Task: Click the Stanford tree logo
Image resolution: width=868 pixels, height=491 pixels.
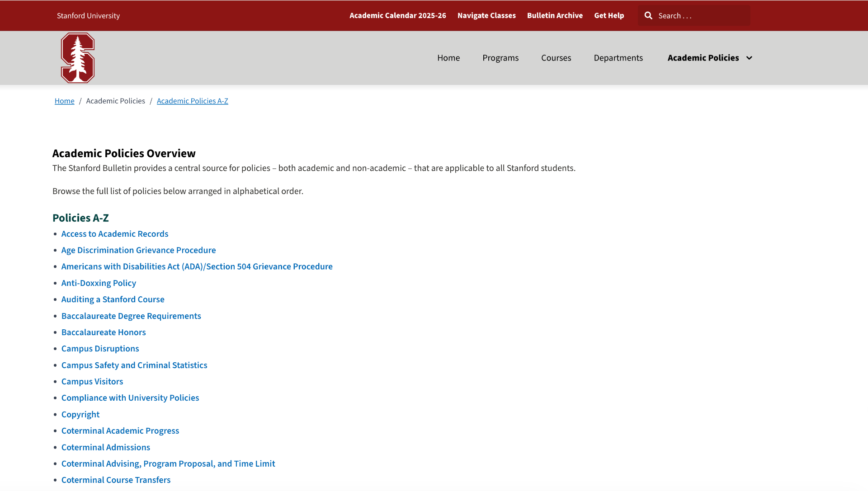Action: click(78, 58)
